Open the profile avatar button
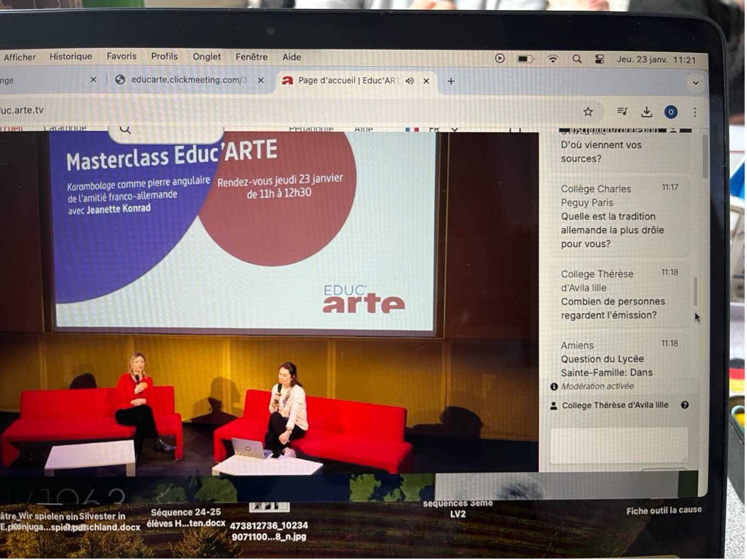747x560 pixels. point(671,112)
